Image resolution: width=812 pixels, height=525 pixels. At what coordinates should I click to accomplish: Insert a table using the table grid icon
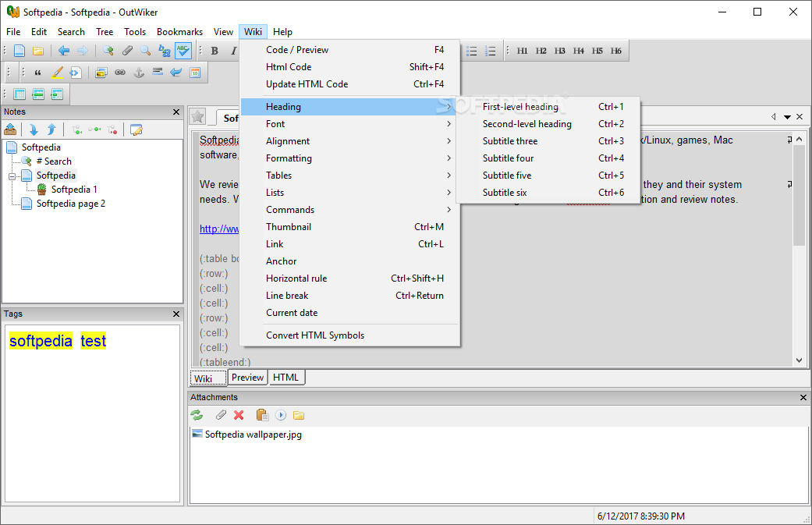(20, 94)
